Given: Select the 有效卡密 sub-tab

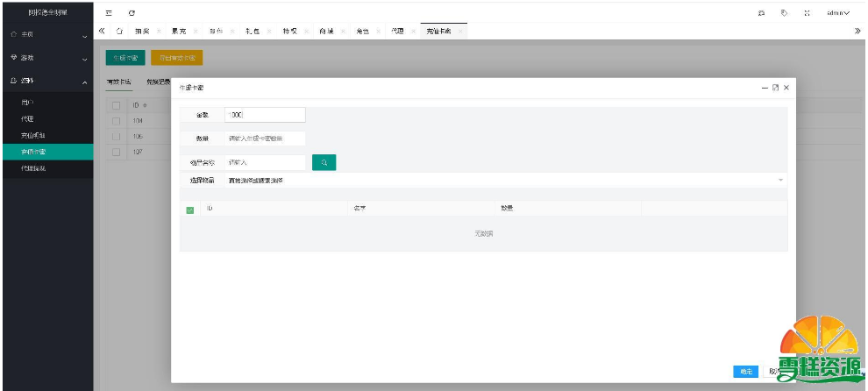Looking at the screenshot, I should [119, 82].
